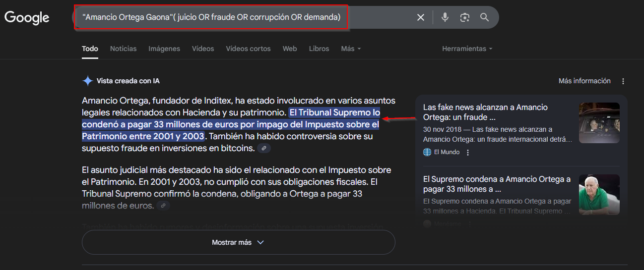This screenshot has width=644, height=270.
Task: Open Google Lens image search icon
Action: (x=464, y=17)
